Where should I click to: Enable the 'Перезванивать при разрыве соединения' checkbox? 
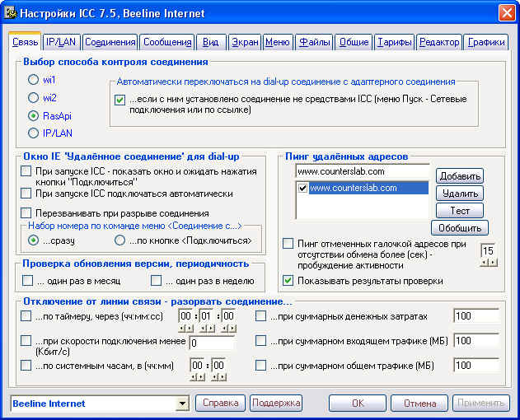tap(26, 212)
